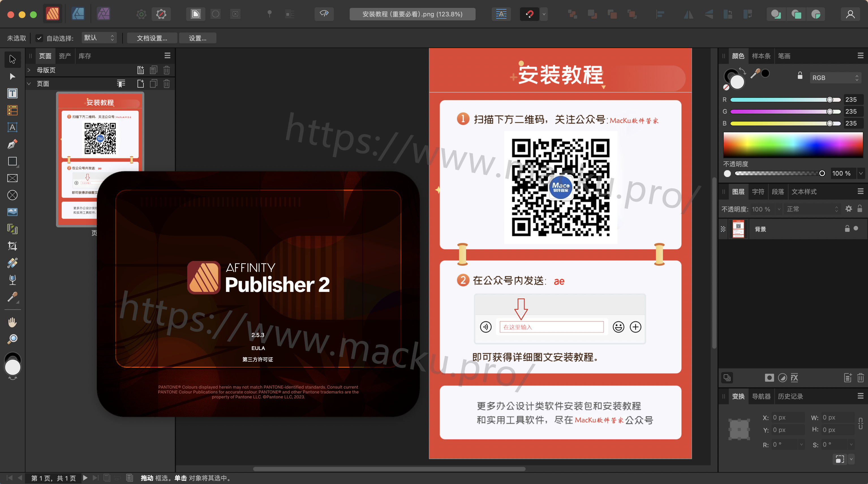868x484 pixels.
Task: Open the snapping options dropdown arrow
Action: click(543, 14)
